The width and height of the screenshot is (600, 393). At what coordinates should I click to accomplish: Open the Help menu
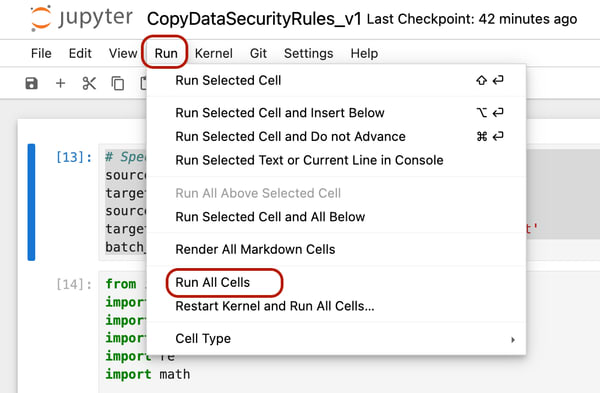tap(364, 53)
